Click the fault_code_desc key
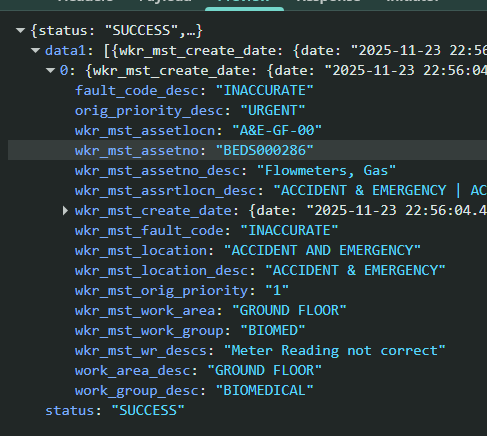Image resolution: width=487 pixels, height=436 pixels. click(137, 91)
